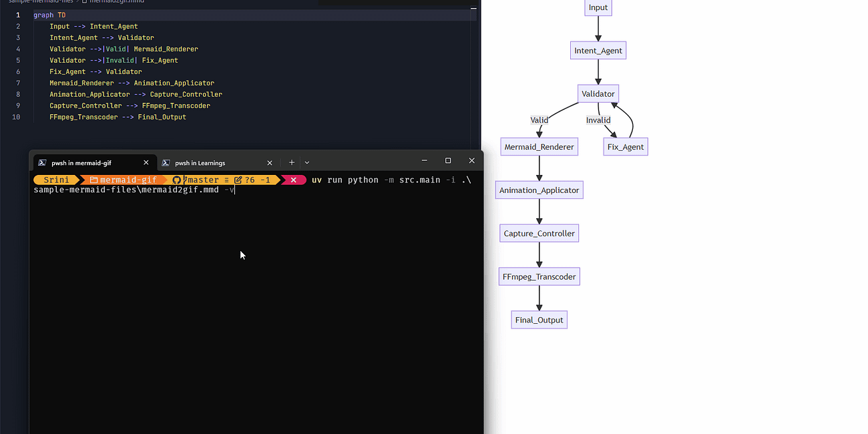Click the 'Srini' prompt segment
868x434 pixels.
pyautogui.click(x=56, y=180)
